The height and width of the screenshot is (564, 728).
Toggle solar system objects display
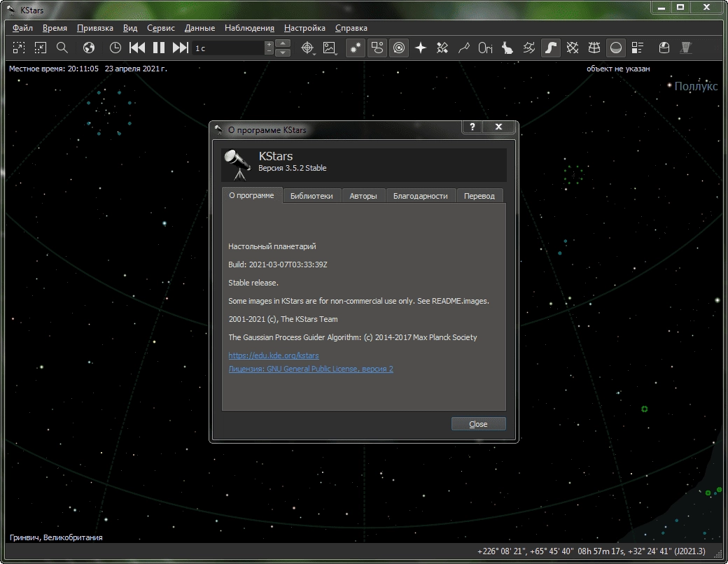(399, 48)
